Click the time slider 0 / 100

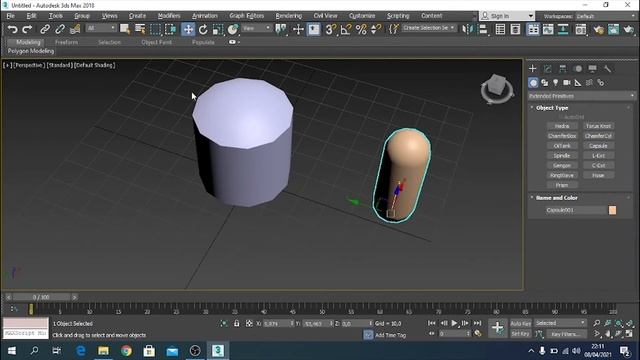click(41, 297)
